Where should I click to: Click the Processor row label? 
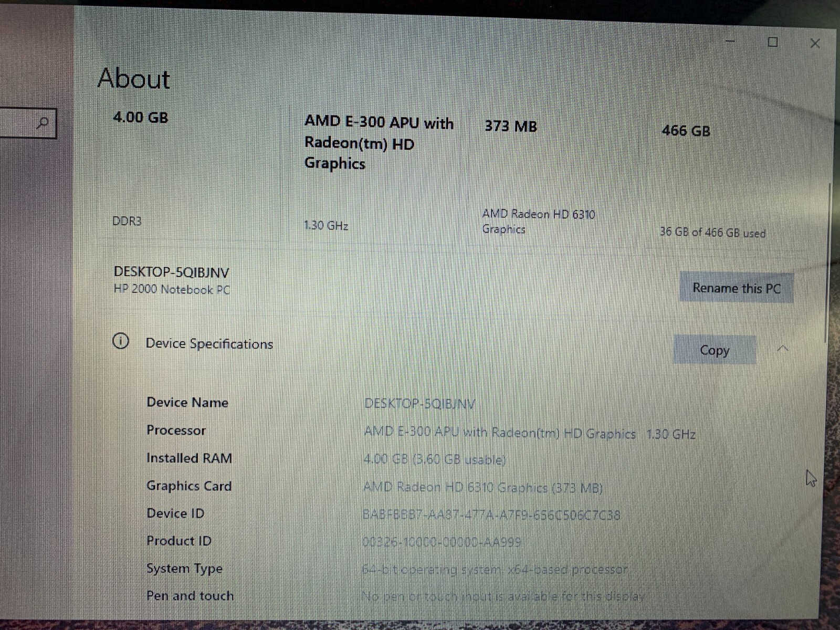pyautogui.click(x=176, y=430)
